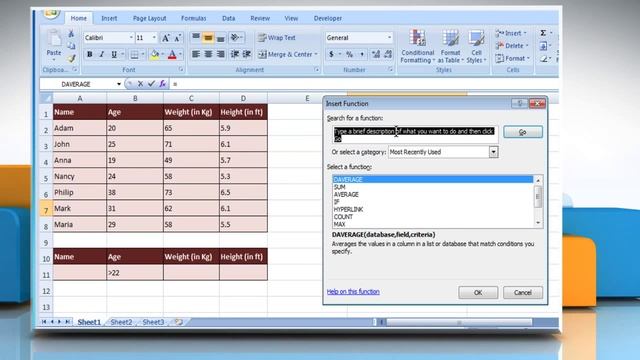This screenshot has height=360, width=640.
Task: Switch to the Formulas tab
Action: click(193, 18)
